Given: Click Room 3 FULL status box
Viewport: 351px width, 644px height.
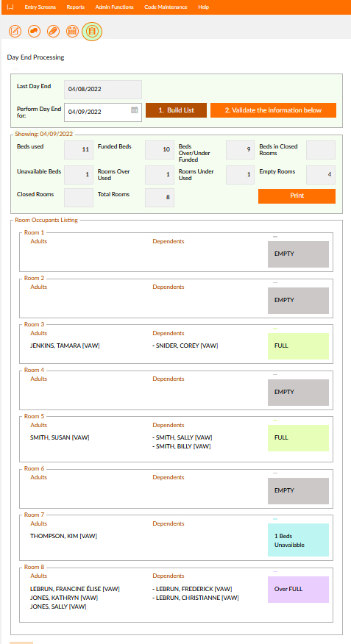Looking at the screenshot, I should [299, 346].
